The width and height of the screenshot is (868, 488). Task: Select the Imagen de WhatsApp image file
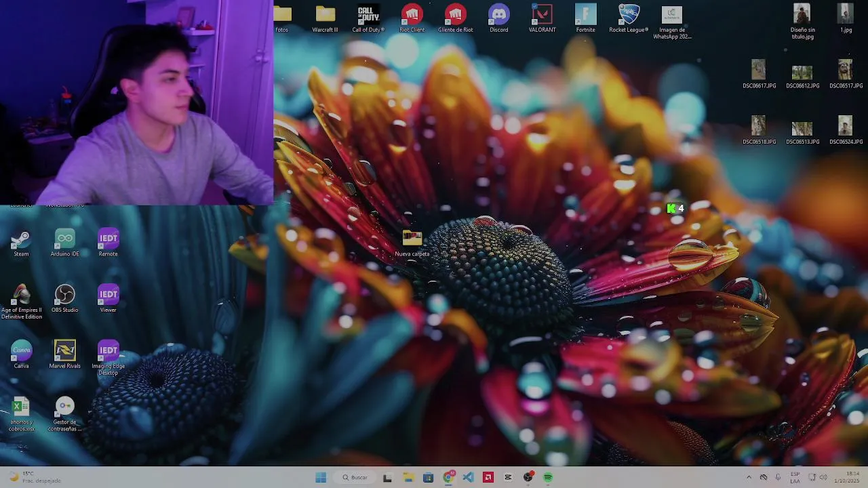[672, 22]
